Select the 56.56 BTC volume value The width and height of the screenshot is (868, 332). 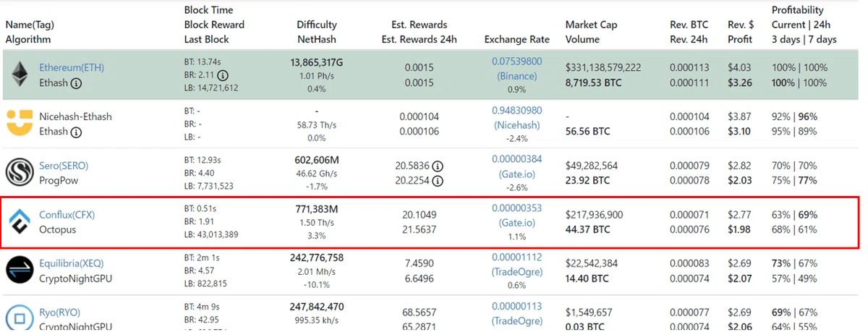point(587,132)
